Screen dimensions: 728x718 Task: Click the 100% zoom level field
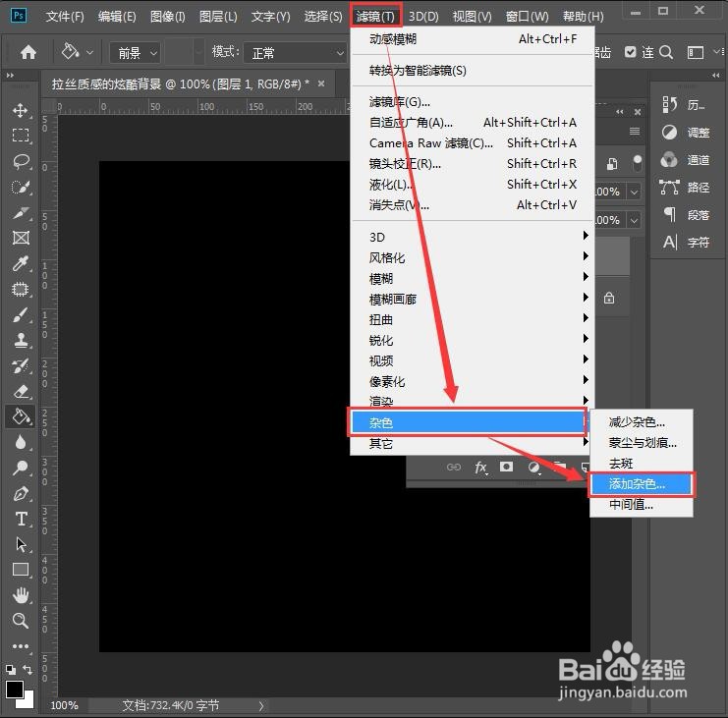tap(65, 705)
